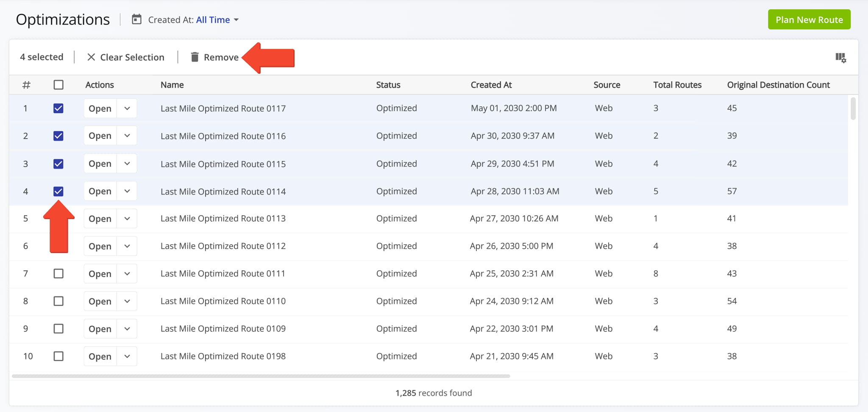Sort by the Source column header
Screen dimensions: 868x412
(607, 85)
